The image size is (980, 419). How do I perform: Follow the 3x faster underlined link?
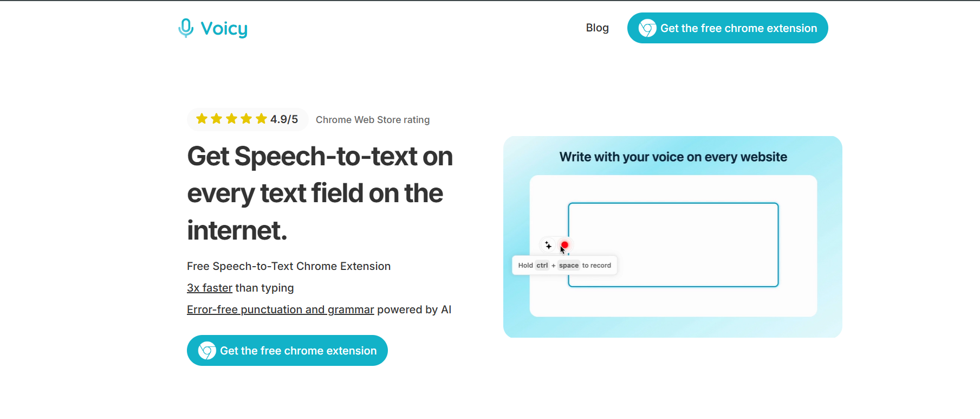click(x=210, y=288)
